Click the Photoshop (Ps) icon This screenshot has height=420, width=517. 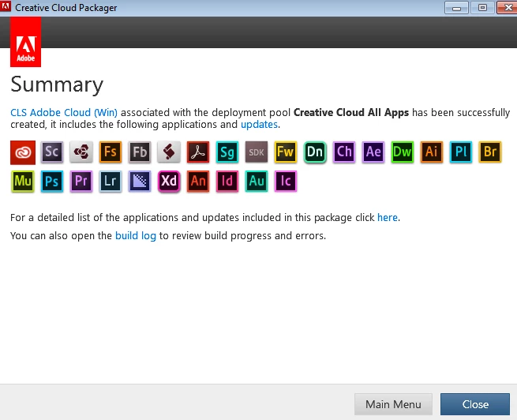pyautogui.click(x=52, y=181)
